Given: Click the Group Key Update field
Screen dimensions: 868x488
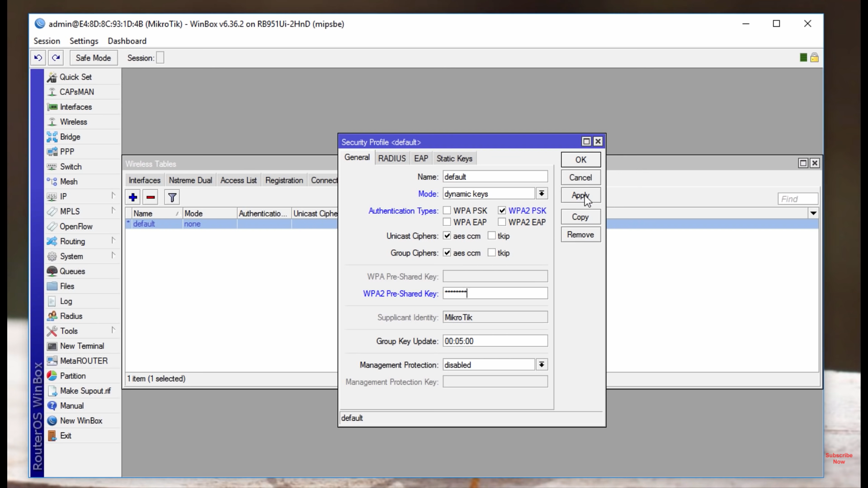Looking at the screenshot, I should (x=495, y=341).
